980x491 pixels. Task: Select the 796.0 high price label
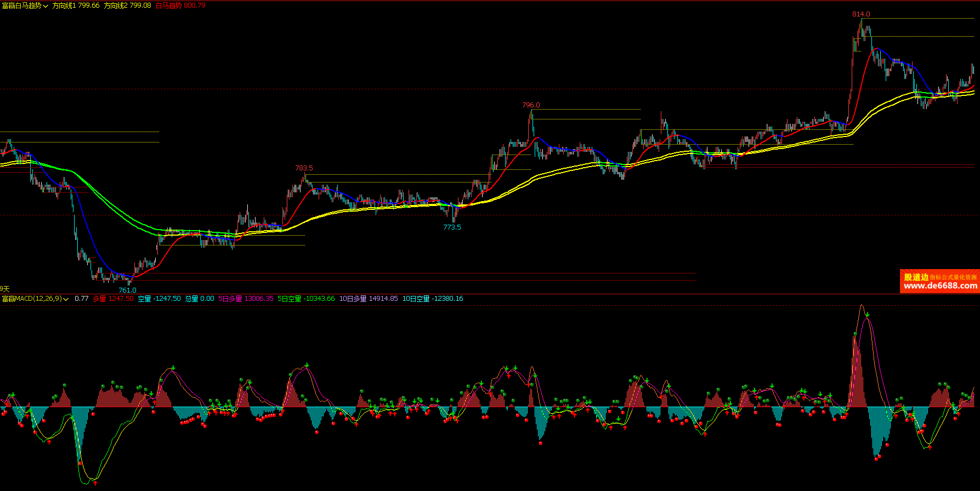click(x=531, y=105)
